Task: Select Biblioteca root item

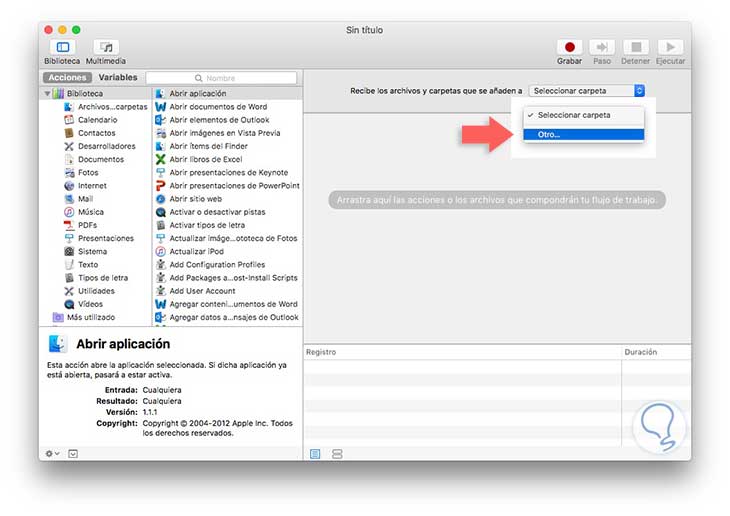Action: click(x=85, y=94)
